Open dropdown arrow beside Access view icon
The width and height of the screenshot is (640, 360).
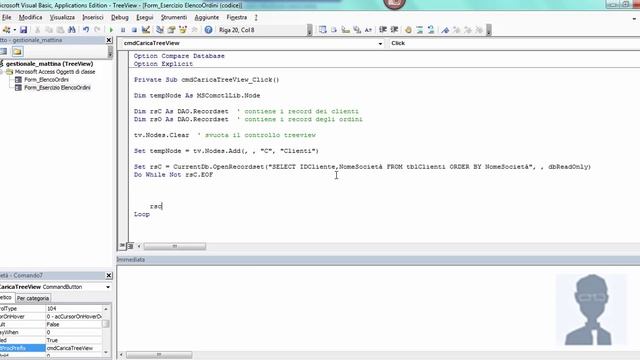[x=15, y=30]
